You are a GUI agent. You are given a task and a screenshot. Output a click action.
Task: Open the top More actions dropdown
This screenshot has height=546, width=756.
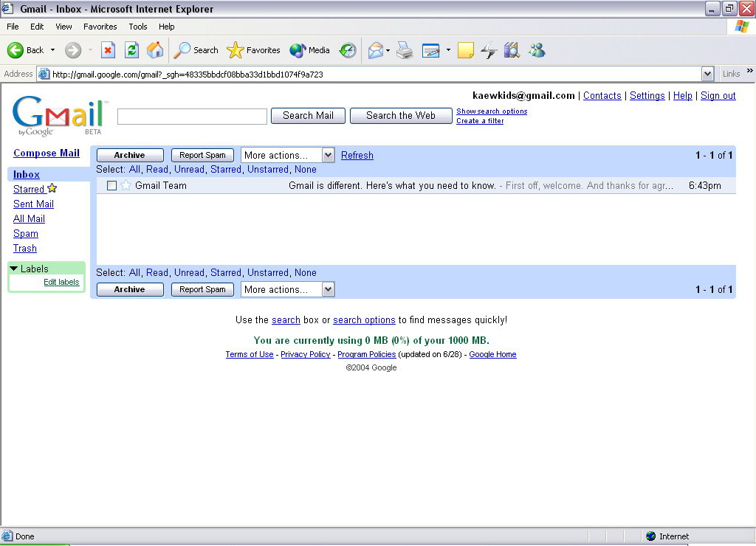[287, 155]
